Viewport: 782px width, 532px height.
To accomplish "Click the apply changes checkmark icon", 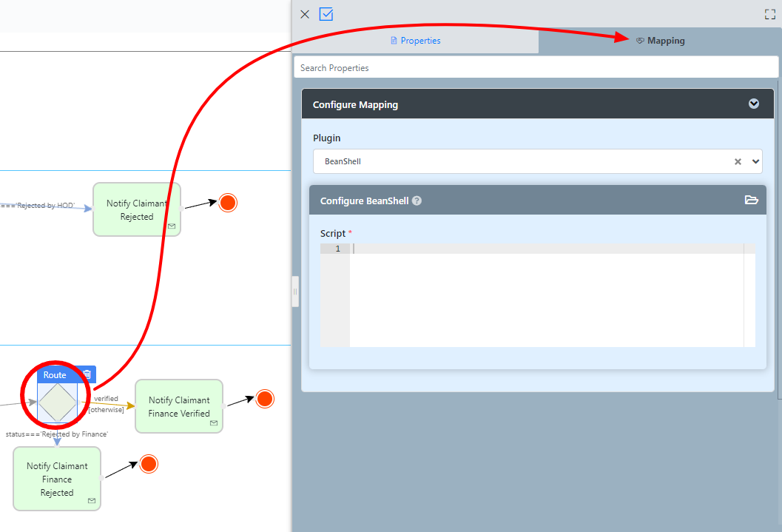I will click(326, 14).
